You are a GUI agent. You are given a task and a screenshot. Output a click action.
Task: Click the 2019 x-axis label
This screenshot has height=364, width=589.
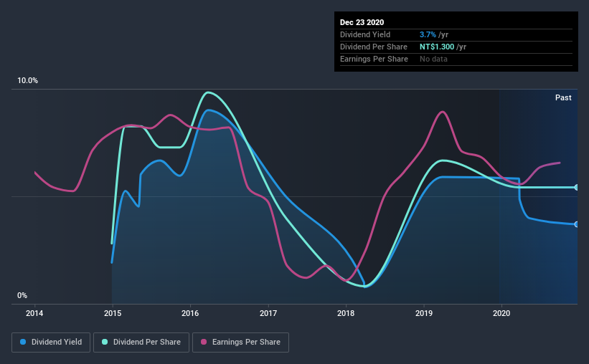[x=424, y=313]
